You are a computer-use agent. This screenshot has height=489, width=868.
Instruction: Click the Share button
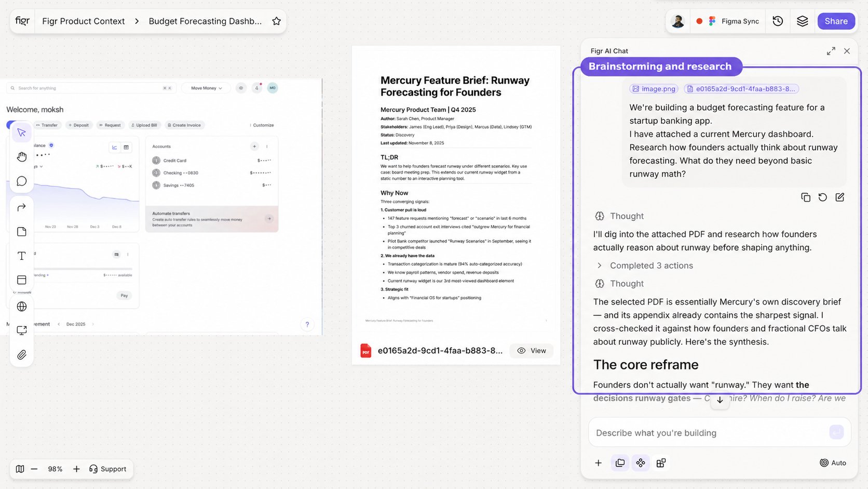point(836,21)
